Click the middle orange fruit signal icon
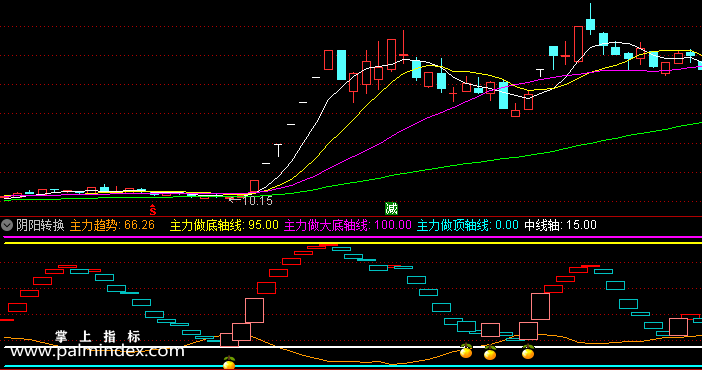The width and height of the screenshot is (702, 370). [x=490, y=353]
